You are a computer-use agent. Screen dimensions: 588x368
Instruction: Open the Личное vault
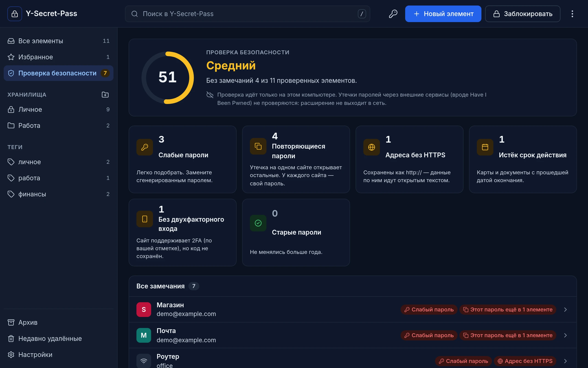[59, 109]
